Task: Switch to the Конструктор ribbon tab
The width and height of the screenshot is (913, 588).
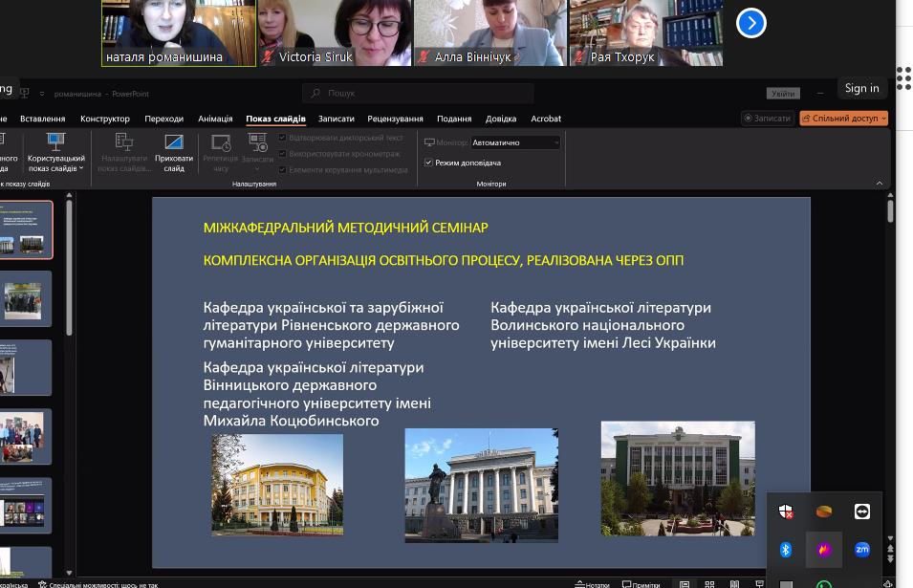Action: [x=105, y=119]
